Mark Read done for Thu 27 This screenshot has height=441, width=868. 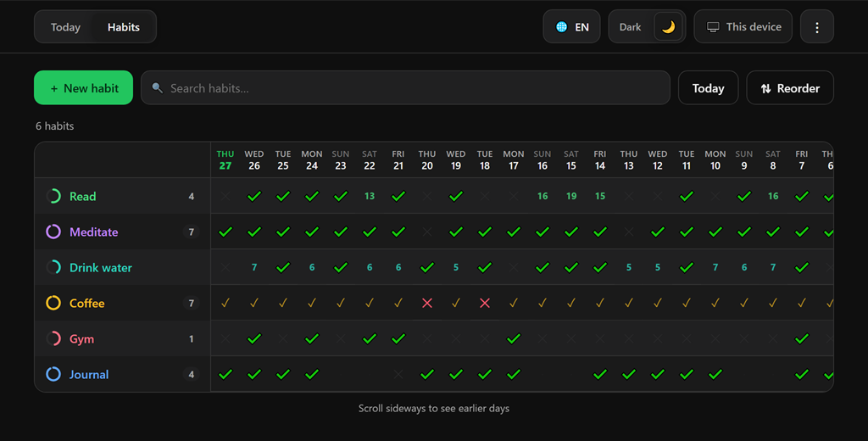(x=225, y=196)
